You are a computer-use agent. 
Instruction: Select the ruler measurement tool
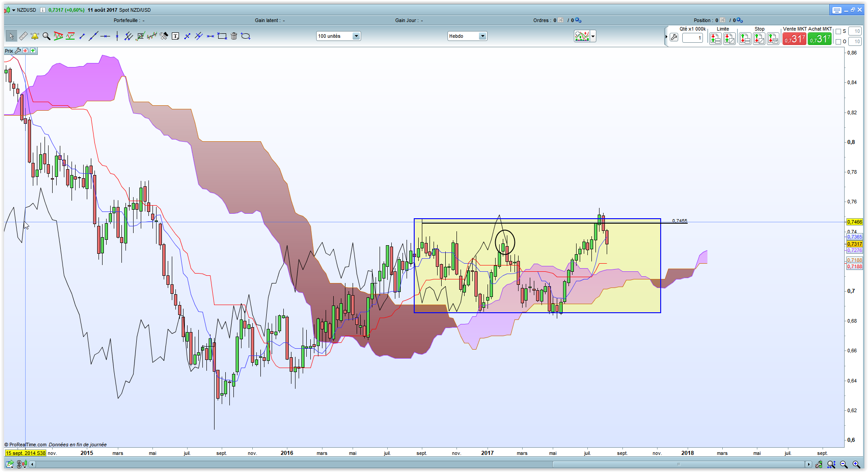pos(23,36)
